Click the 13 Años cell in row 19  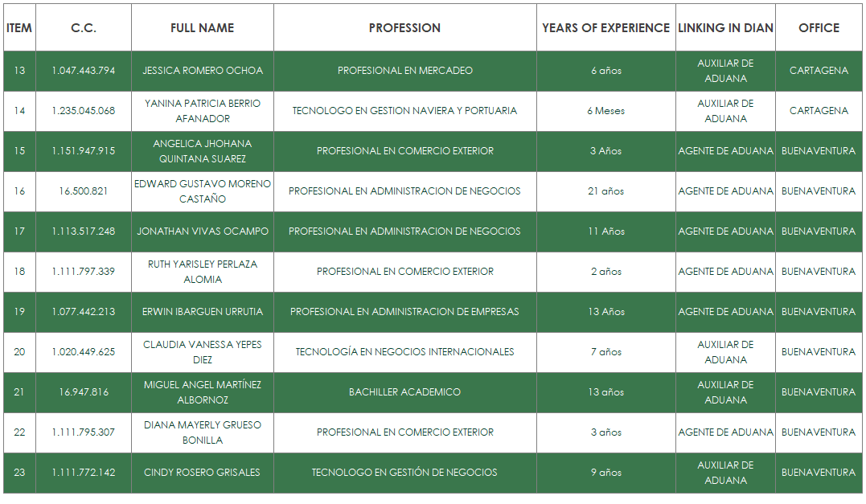[x=605, y=312]
